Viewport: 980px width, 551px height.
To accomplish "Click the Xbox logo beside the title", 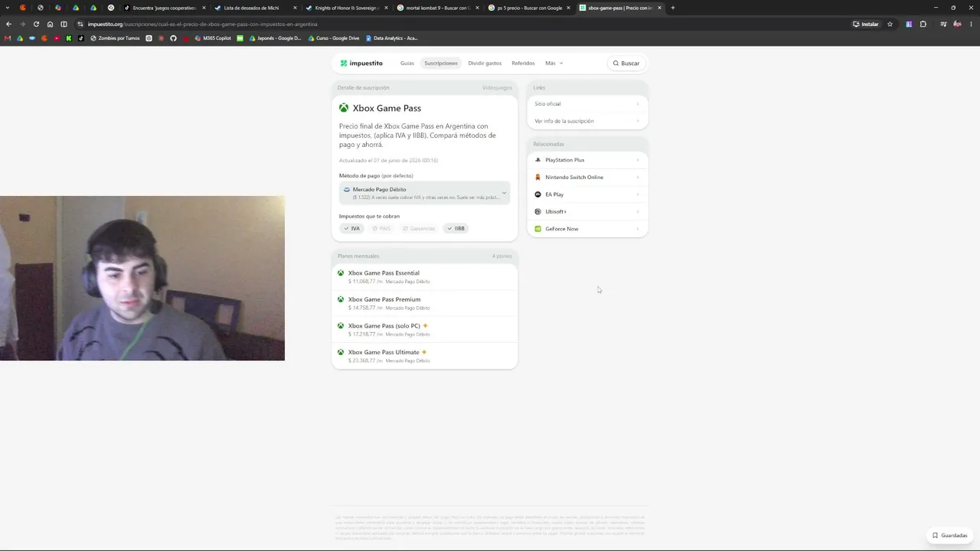I will 344,108.
